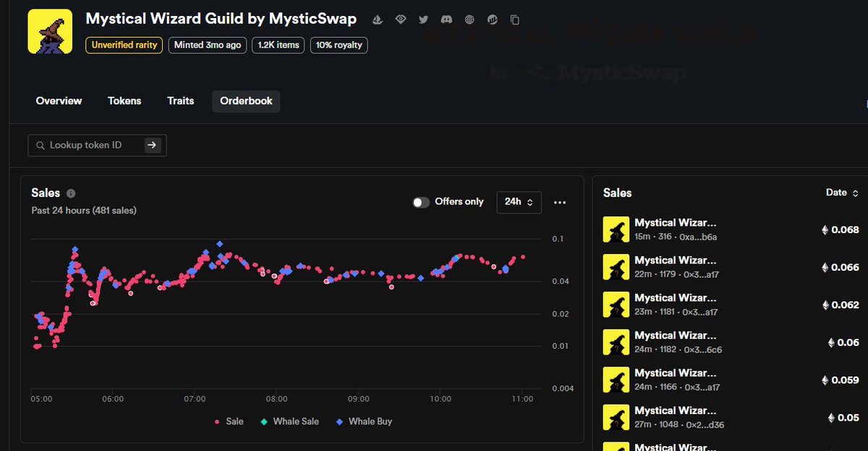The height and width of the screenshot is (451, 868).
Task: Open thumbnail of token 316 sale
Action: tap(616, 229)
